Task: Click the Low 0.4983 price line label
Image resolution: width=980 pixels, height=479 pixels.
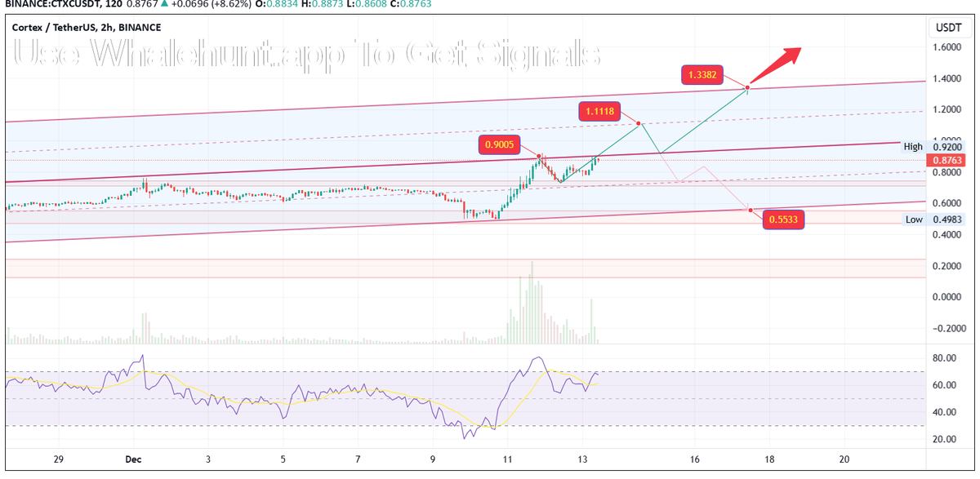Action: [x=934, y=220]
